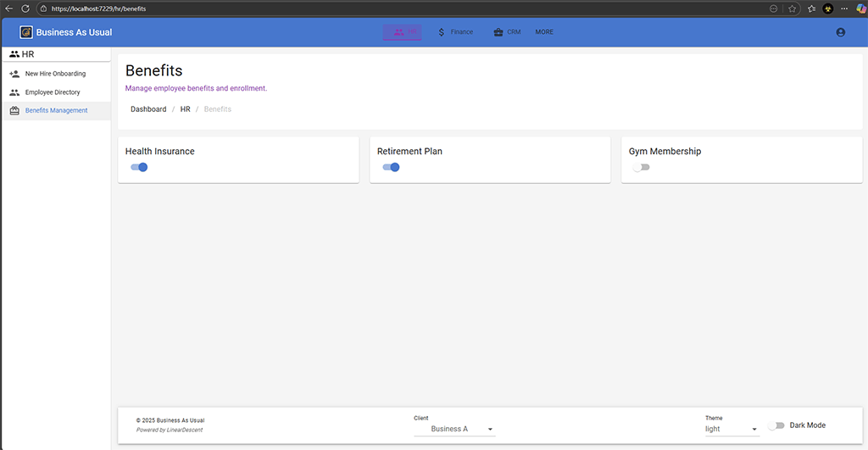Disable the Health Insurance toggle
Screen dimensions: 868x450
(x=139, y=167)
